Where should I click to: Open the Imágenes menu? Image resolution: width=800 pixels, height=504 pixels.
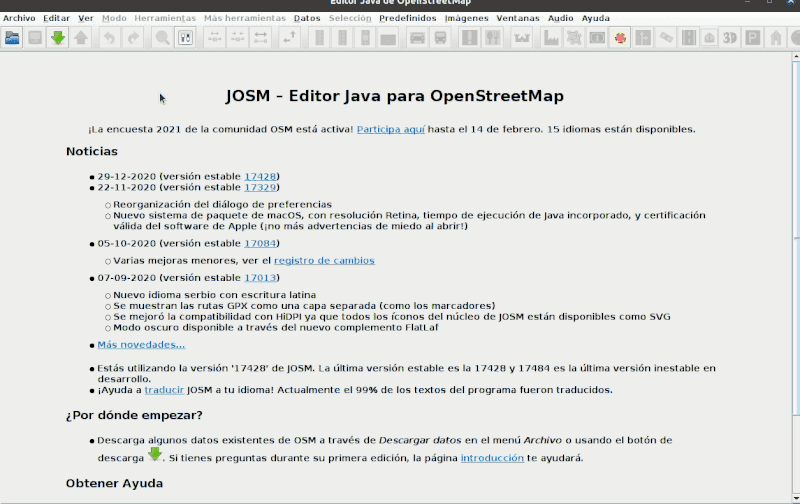pyautogui.click(x=467, y=18)
